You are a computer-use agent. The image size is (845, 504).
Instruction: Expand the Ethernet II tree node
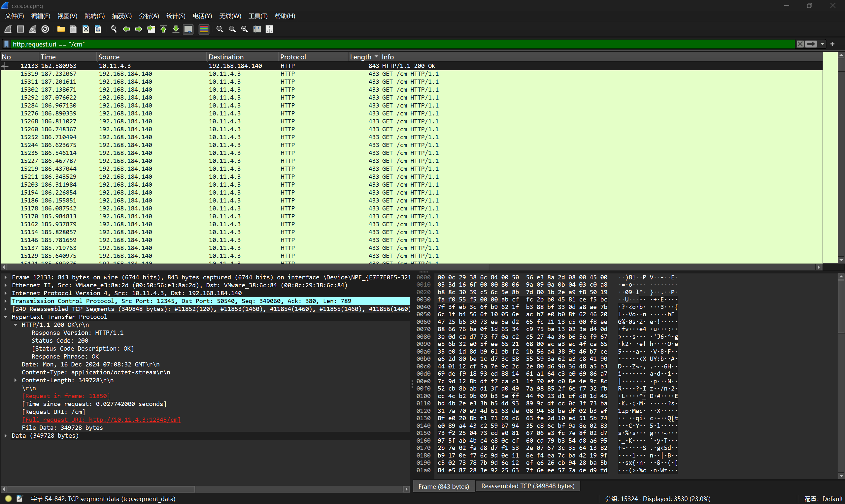pos(5,285)
